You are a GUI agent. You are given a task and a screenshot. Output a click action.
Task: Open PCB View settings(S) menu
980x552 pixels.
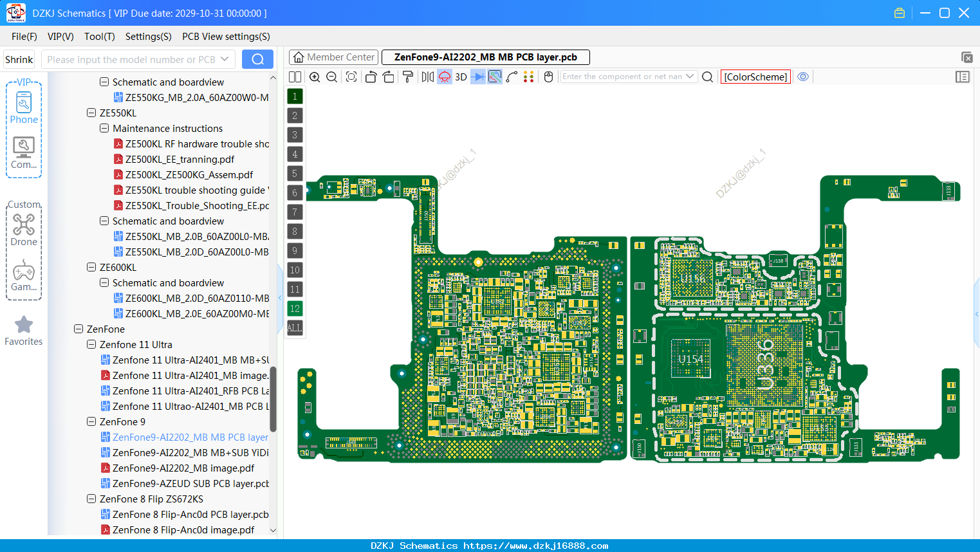(226, 37)
